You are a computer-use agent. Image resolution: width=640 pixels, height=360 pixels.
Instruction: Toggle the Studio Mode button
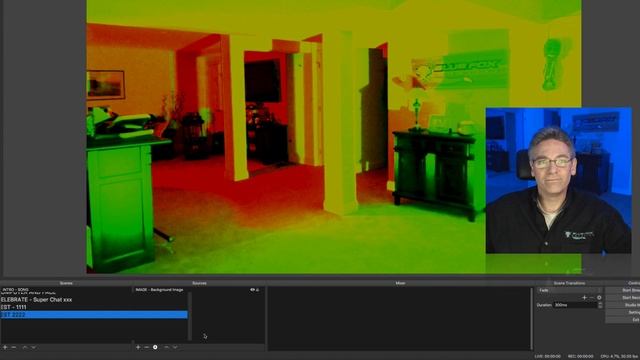pos(622,305)
